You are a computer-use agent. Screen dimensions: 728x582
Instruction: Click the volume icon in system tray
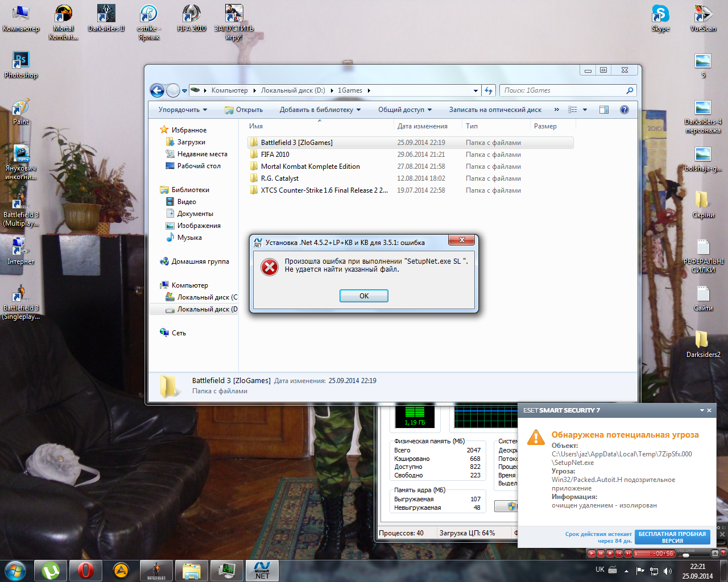(x=667, y=571)
